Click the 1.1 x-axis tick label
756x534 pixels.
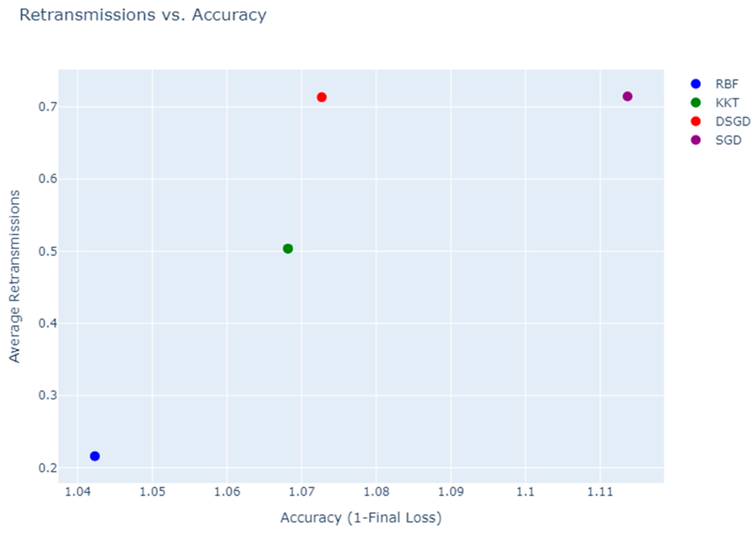525,492
